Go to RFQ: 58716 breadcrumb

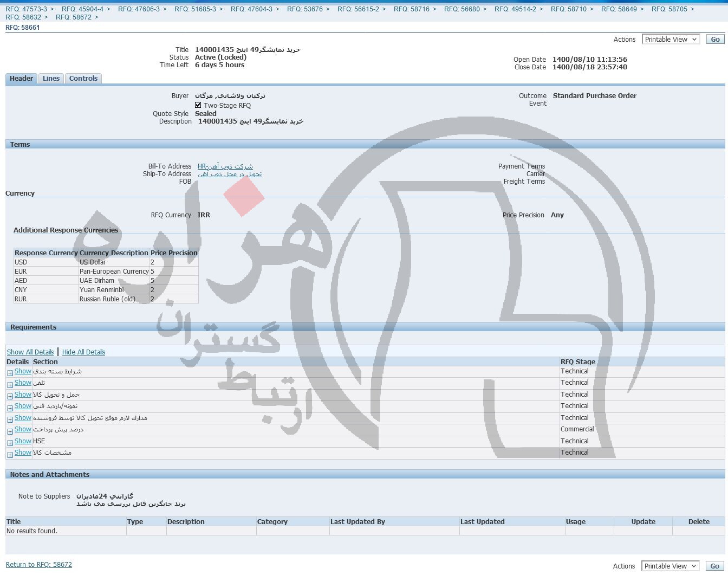(x=411, y=9)
